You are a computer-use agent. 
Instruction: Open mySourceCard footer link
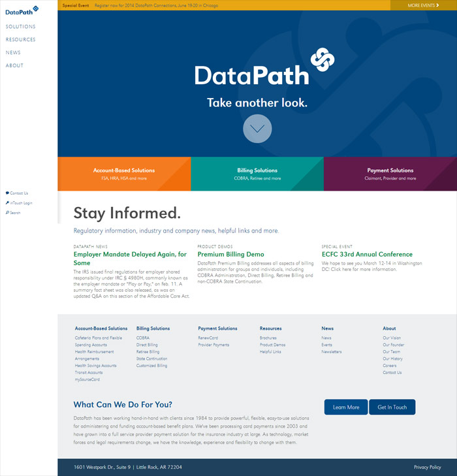coord(87,379)
